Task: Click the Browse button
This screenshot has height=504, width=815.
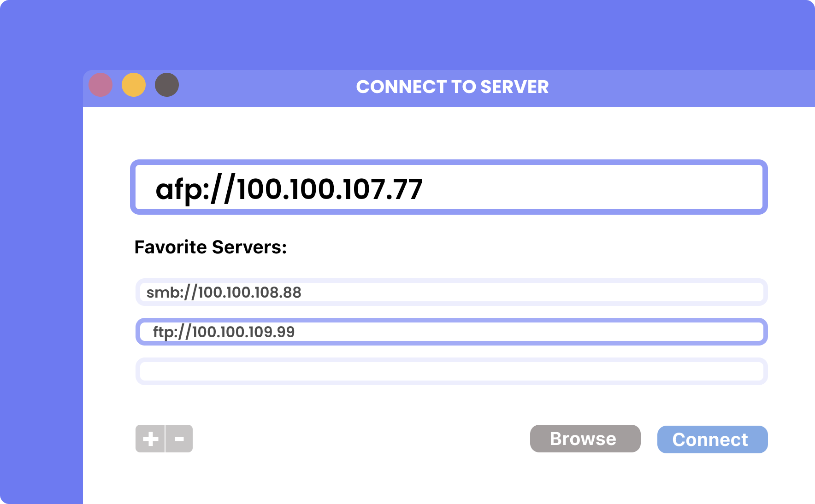Action: click(x=585, y=439)
